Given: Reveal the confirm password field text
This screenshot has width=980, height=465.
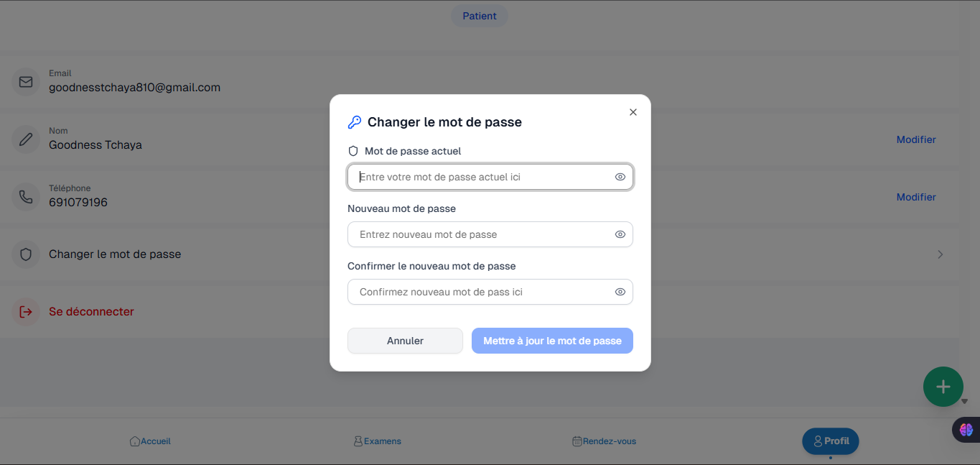Looking at the screenshot, I should point(620,292).
